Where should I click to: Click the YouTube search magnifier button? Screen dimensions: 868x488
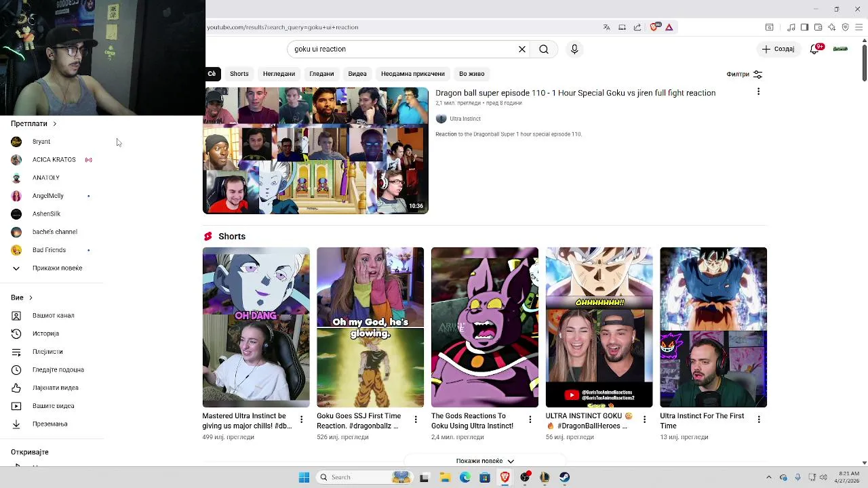[x=544, y=49]
